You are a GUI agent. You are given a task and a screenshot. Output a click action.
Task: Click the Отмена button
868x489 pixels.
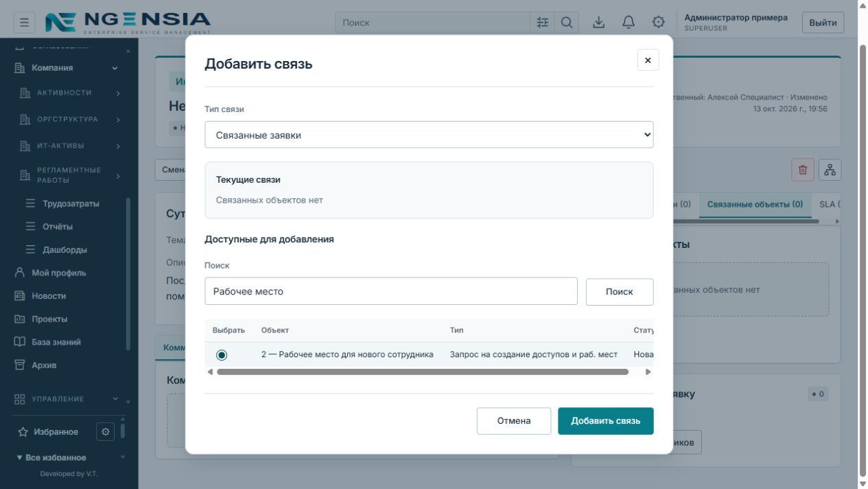[514, 421]
